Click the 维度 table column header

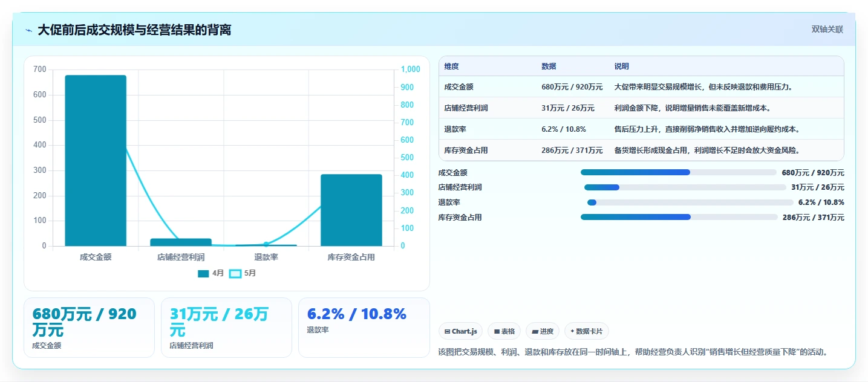(451, 66)
